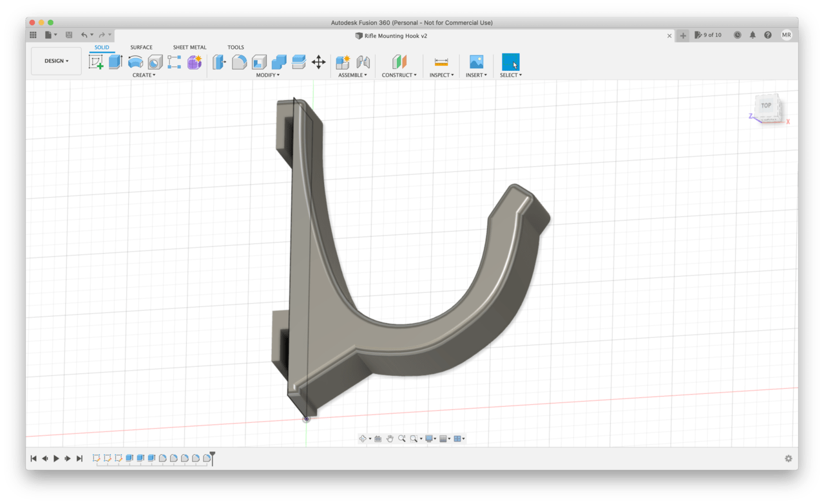Screen dimensions: 824x504
Task: Expand the ASSEMBLE menu
Action: click(x=352, y=75)
